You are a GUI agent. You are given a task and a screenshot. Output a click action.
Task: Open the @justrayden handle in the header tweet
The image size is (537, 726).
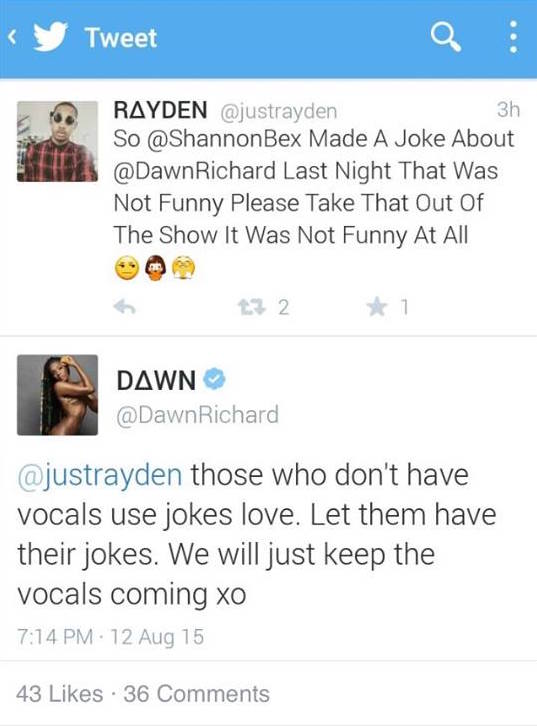pos(279,111)
